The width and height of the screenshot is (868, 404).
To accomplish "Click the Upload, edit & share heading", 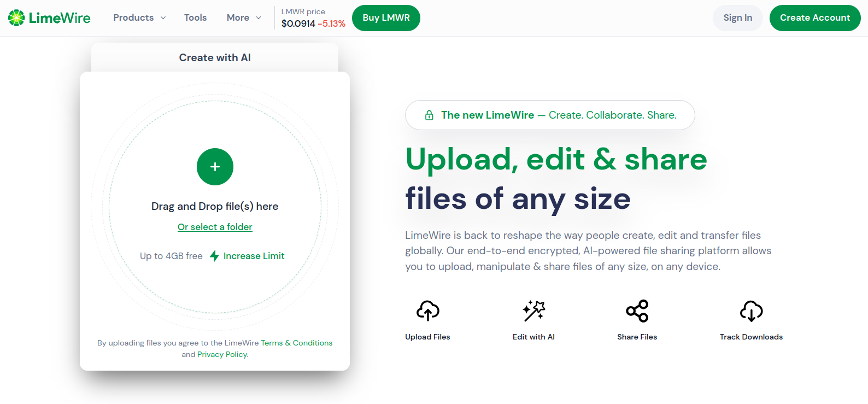I will pyautogui.click(x=556, y=159).
